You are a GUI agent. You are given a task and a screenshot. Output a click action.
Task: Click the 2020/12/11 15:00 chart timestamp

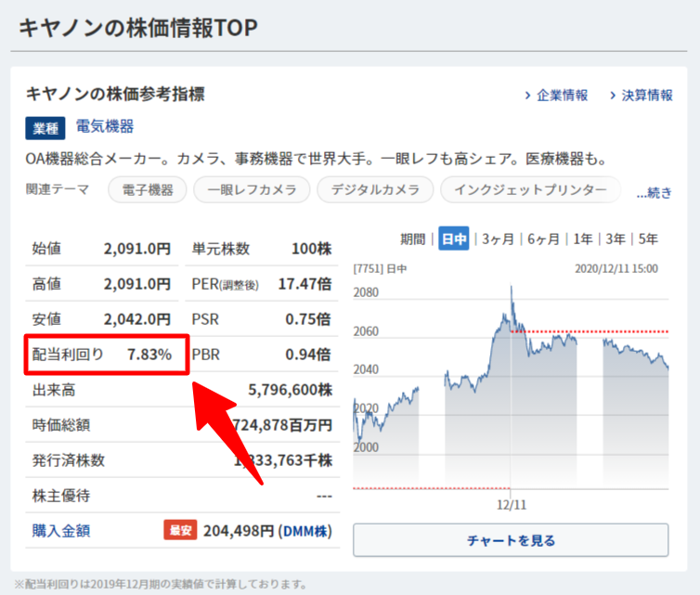click(x=616, y=268)
